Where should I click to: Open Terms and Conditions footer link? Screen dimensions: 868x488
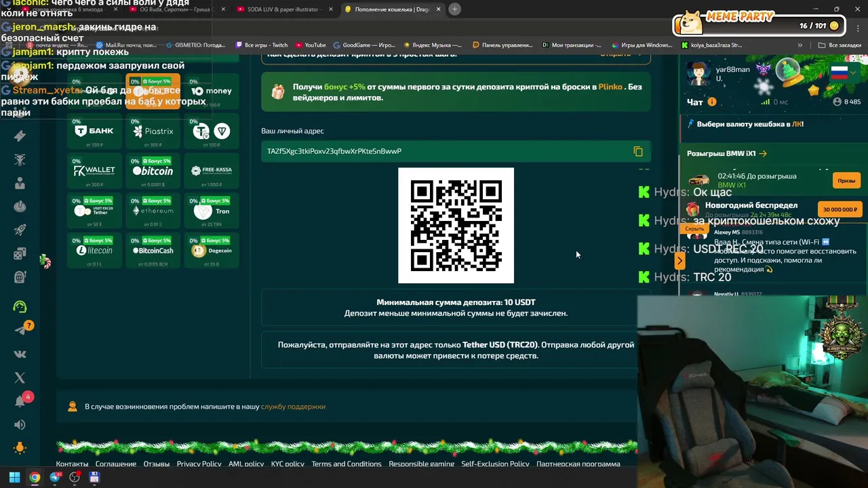click(x=347, y=464)
